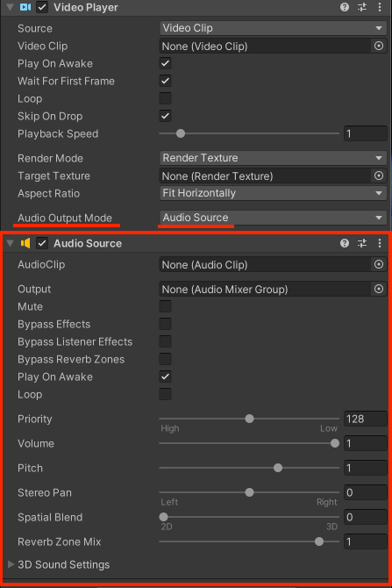Click Video Clip object picker circle

pyautogui.click(x=379, y=46)
